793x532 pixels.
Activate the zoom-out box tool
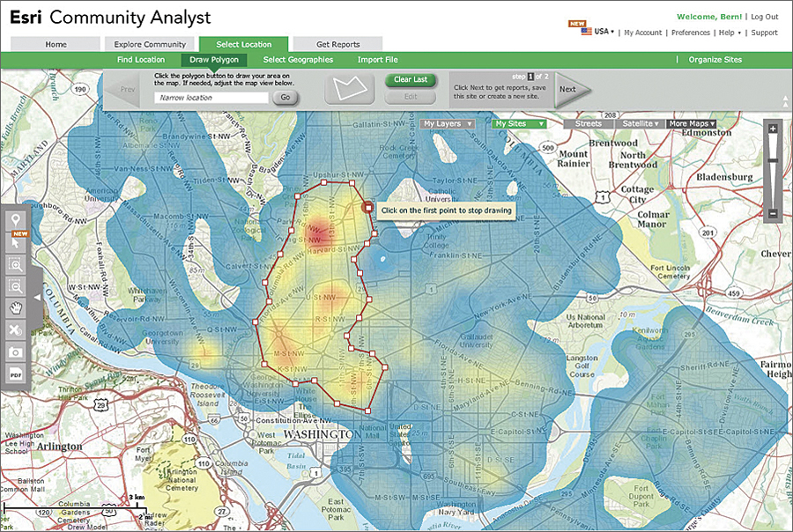(16, 287)
